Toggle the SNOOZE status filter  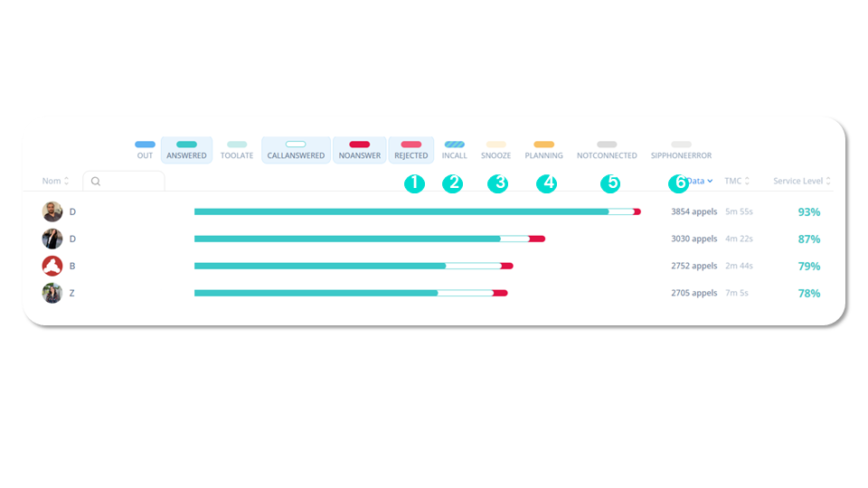(x=496, y=150)
